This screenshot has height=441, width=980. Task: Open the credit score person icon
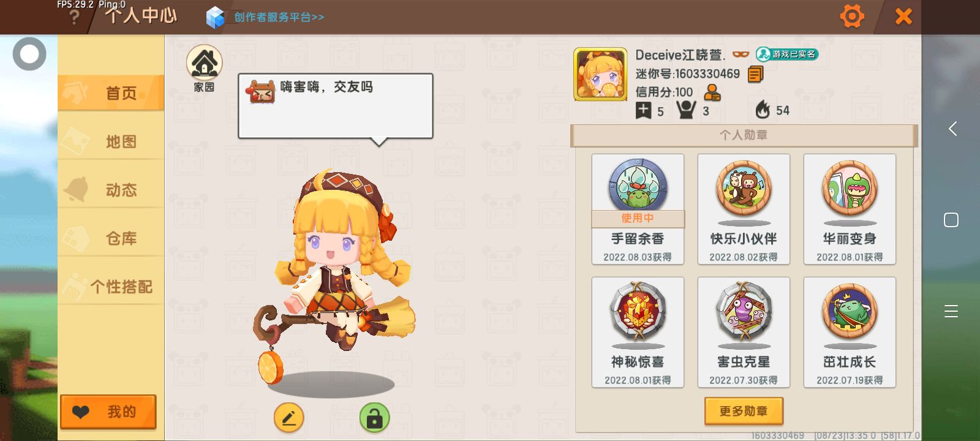click(x=712, y=92)
